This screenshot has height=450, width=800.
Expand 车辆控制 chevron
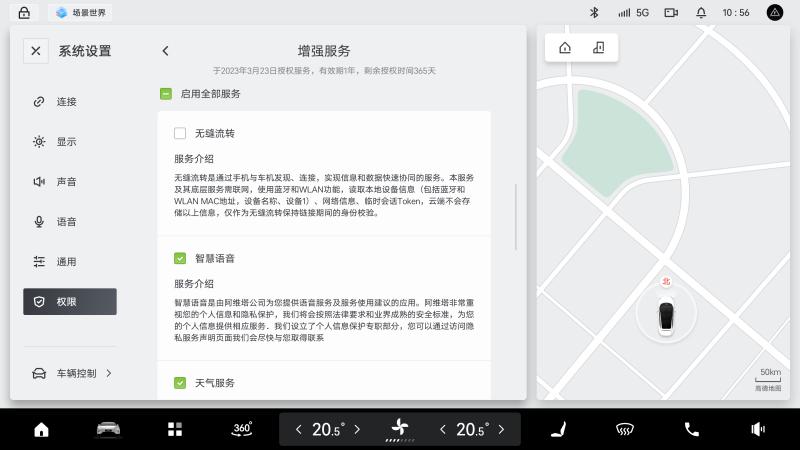[x=109, y=373]
